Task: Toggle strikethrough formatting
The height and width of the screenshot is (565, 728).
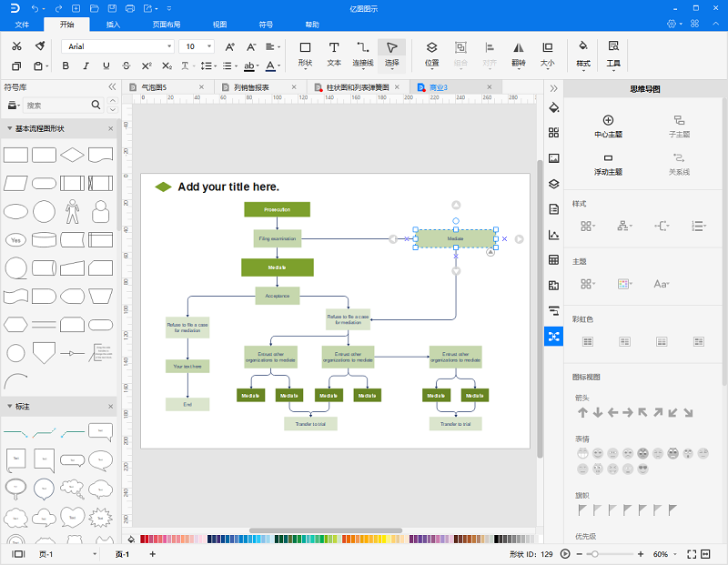Action: [x=126, y=66]
